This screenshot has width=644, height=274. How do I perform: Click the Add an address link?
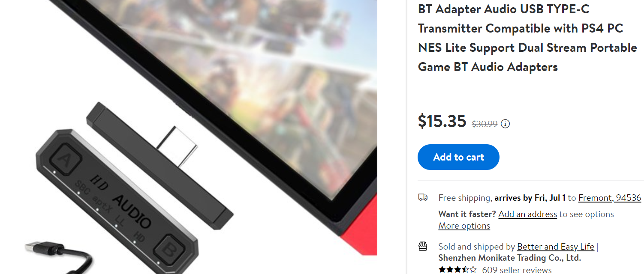pos(528,214)
